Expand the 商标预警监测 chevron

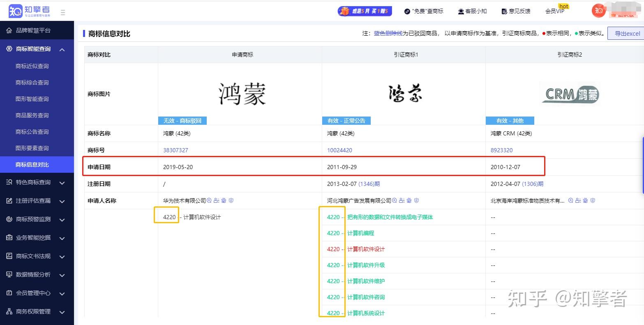(62, 220)
